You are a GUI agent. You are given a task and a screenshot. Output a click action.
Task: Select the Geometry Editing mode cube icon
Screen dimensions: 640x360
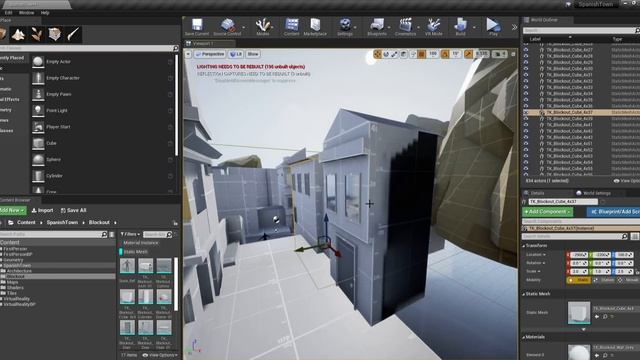pos(55,35)
